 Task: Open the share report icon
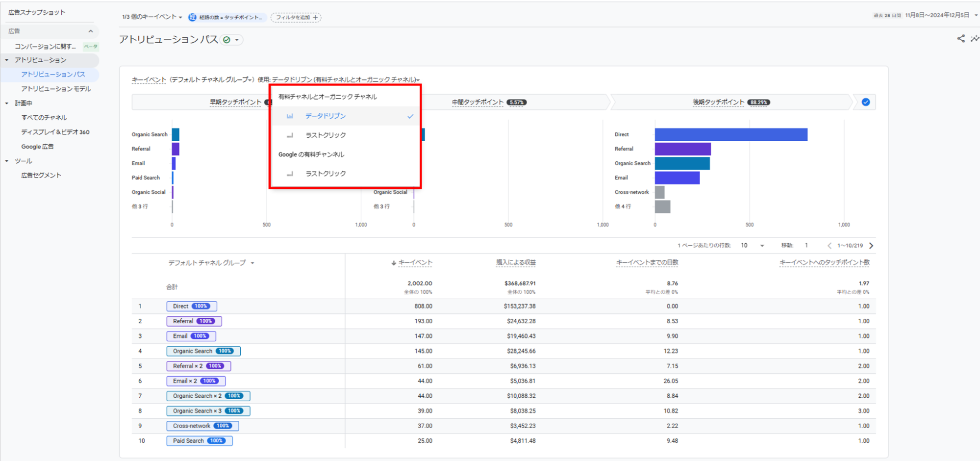point(960,39)
